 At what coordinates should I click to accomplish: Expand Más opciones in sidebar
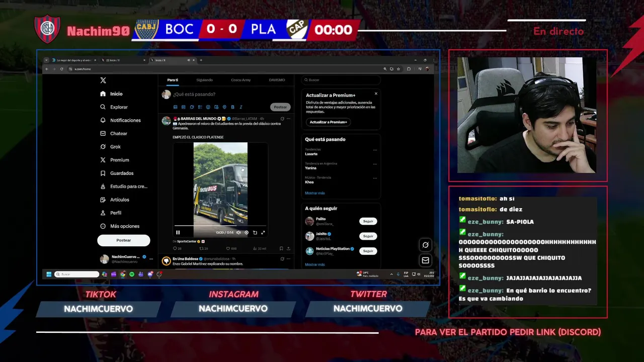click(120, 226)
